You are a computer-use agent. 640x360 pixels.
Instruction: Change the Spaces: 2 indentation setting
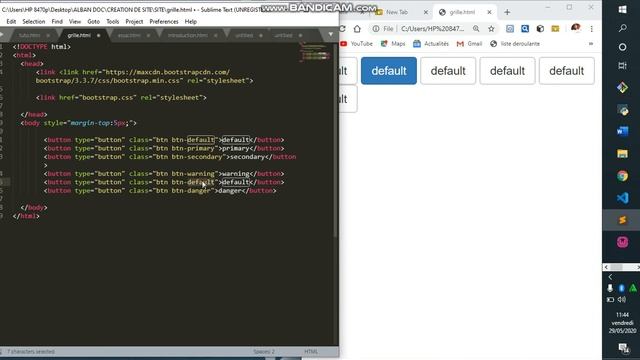tap(264, 351)
